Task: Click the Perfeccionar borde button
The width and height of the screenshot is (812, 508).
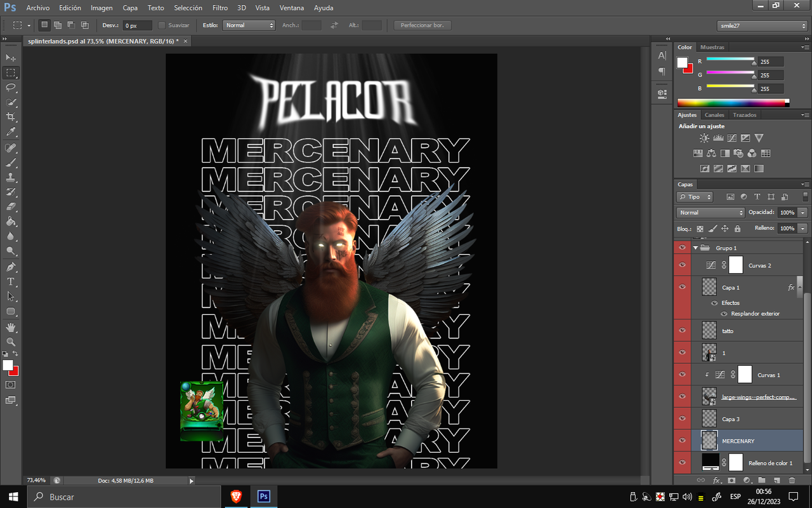Action: (x=422, y=25)
